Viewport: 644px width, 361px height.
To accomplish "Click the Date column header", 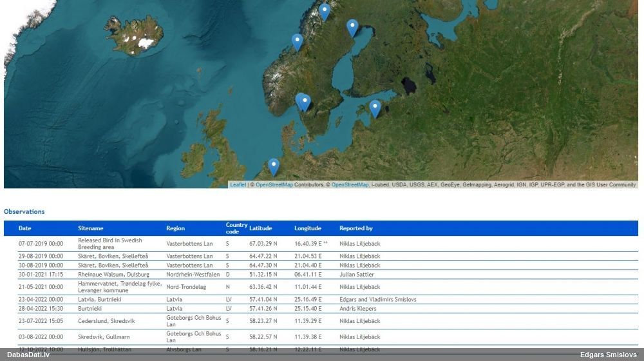I will 24,228.
